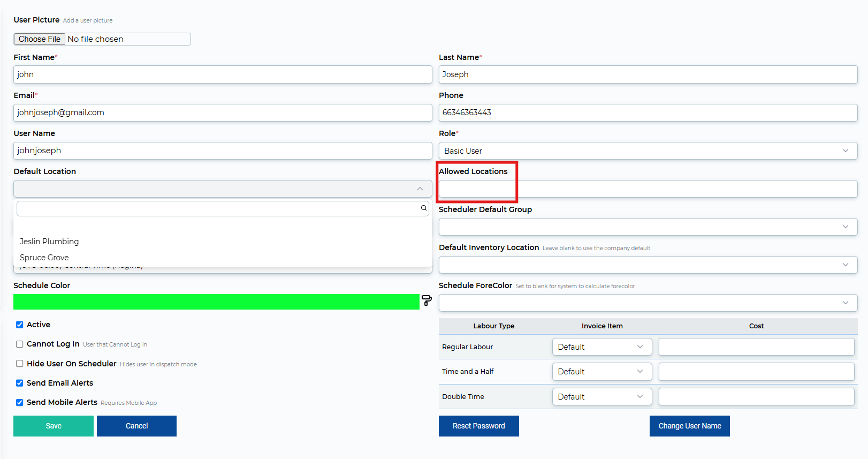Click the Invoice Item column header
868x459 pixels.
click(602, 326)
